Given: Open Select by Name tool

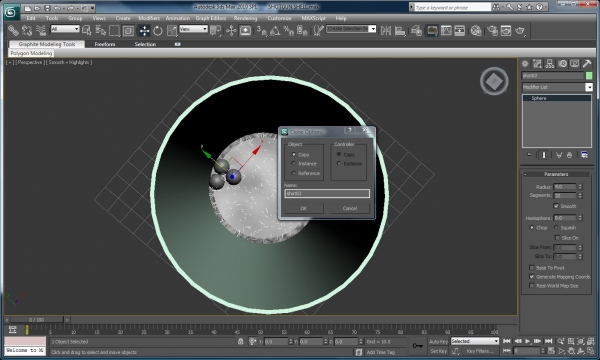Looking at the screenshot, I should pyautogui.click(x=101, y=31).
